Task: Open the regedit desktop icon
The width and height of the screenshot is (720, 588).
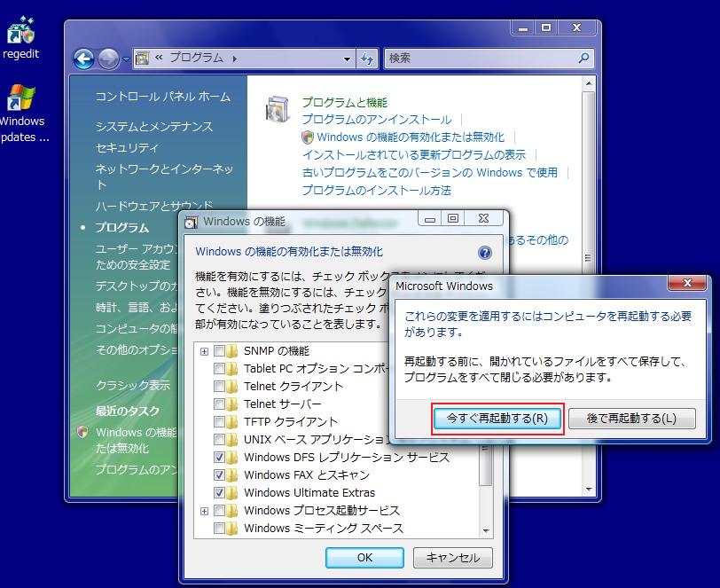Action: 20,34
